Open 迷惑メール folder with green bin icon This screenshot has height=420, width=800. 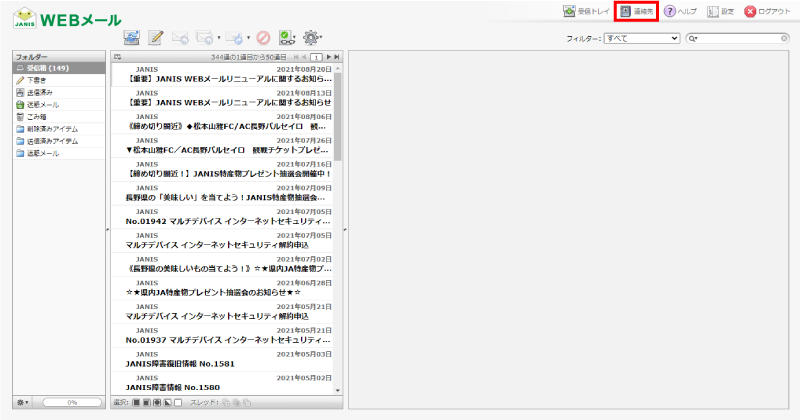click(59, 105)
